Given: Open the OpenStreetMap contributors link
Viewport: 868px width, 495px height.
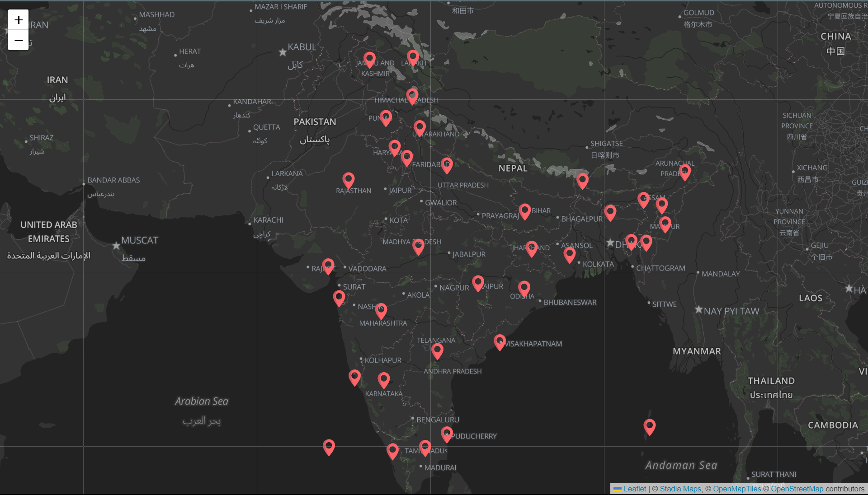Looking at the screenshot, I should pos(797,489).
